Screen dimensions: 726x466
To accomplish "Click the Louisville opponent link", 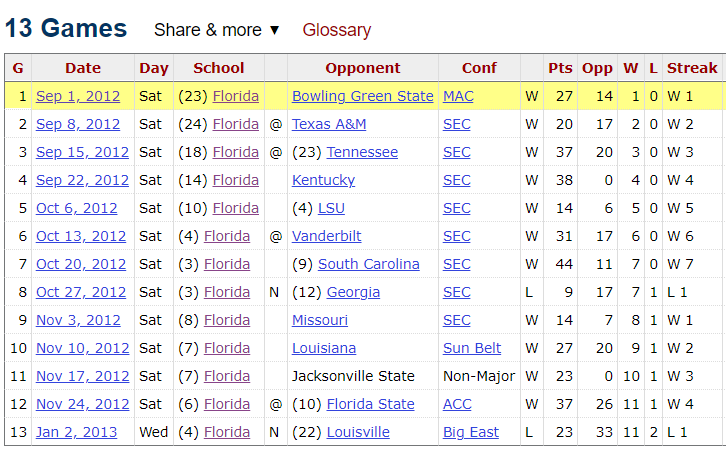I will pos(358,432).
